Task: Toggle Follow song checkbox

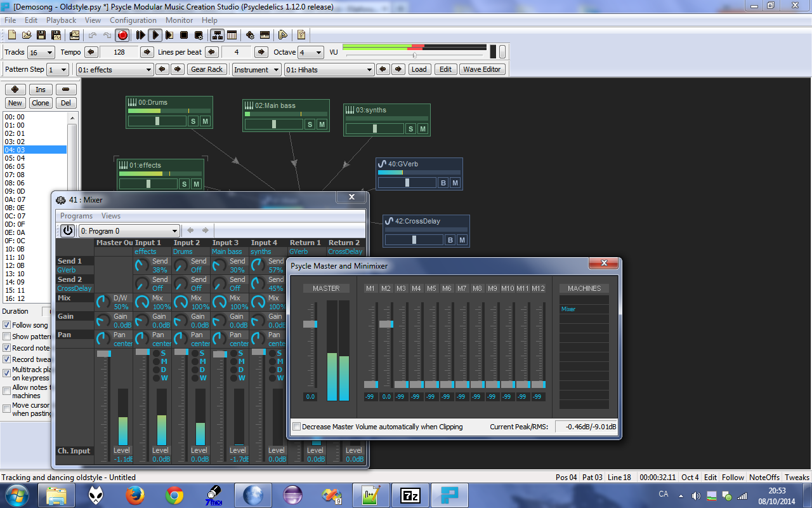Action: coord(7,325)
